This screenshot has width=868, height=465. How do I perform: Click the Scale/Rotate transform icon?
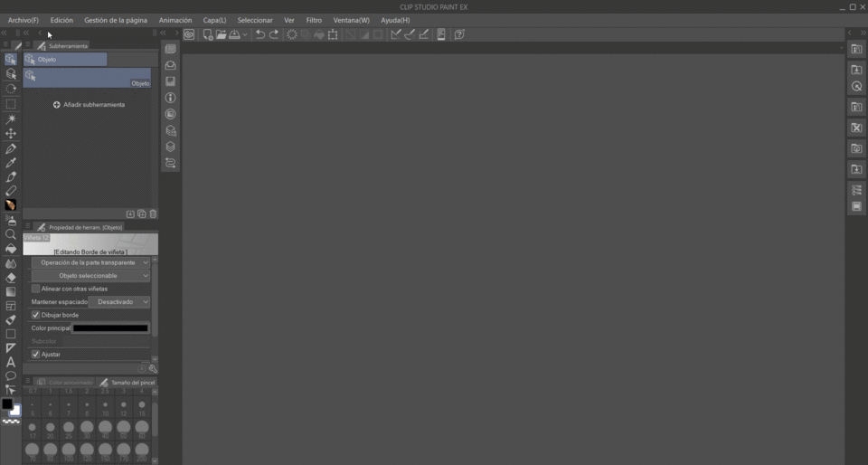click(x=333, y=34)
